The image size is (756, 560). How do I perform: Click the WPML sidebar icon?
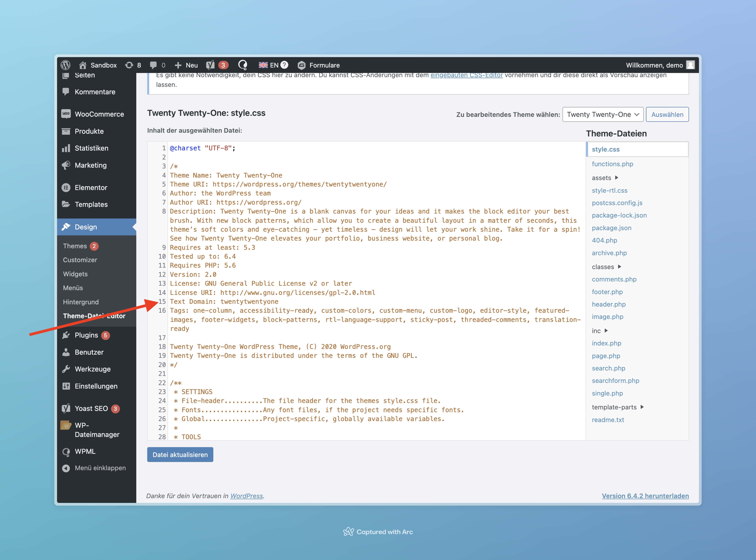tap(66, 452)
